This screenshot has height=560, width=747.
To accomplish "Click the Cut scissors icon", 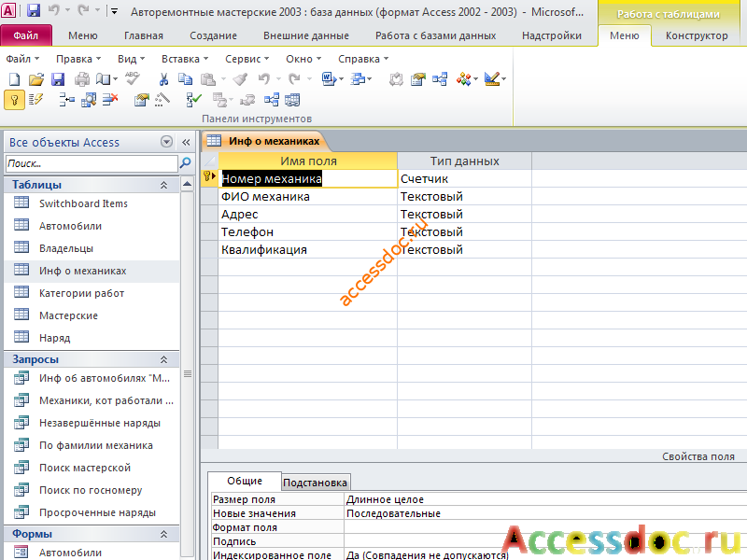I will point(163,79).
